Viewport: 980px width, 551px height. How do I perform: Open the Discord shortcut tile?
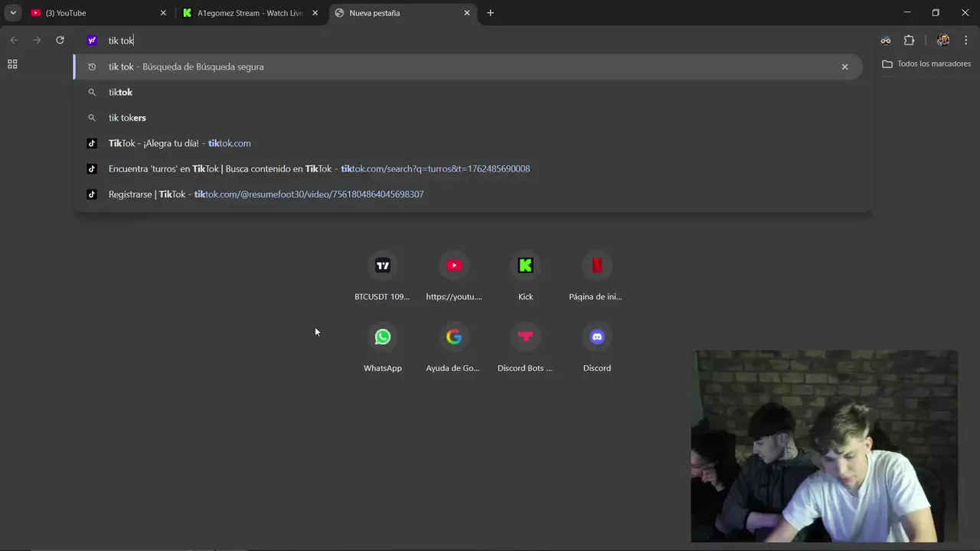596,347
